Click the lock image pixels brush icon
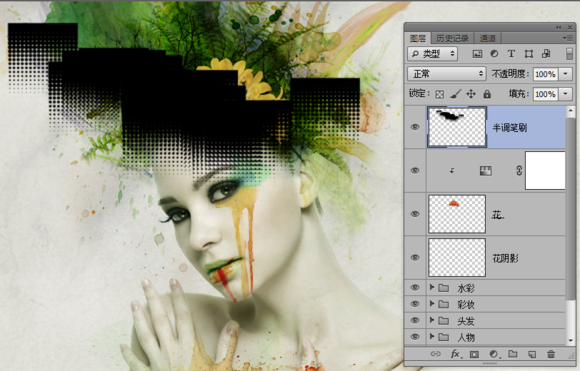Viewport: 580px width, 371px height. [x=455, y=94]
